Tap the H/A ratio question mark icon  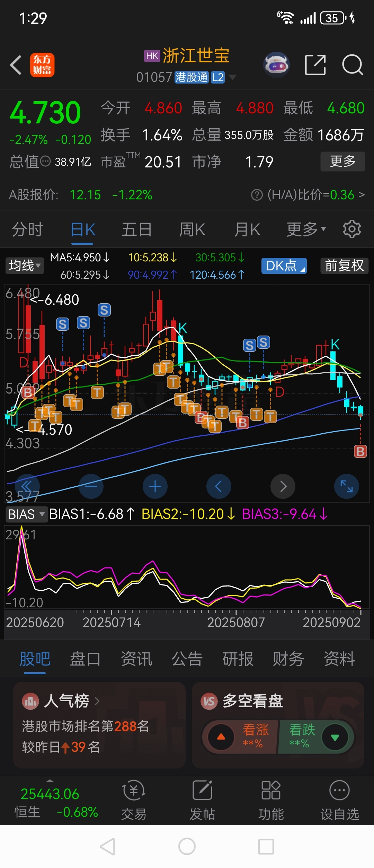click(x=257, y=195)
